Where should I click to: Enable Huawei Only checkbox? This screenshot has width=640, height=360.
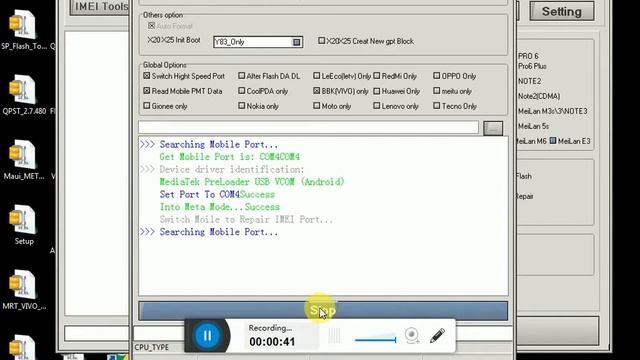coord(377,91)
